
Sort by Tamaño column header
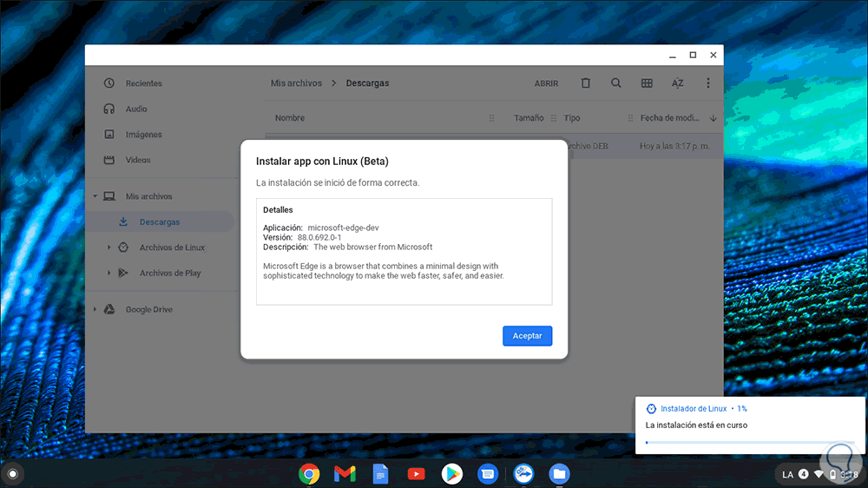[529, 118]
